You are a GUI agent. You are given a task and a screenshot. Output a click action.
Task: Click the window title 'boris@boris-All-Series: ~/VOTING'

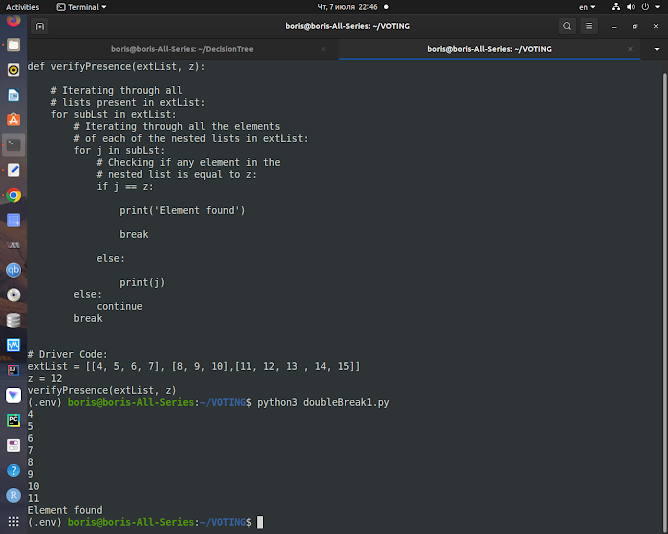(347, 26)
